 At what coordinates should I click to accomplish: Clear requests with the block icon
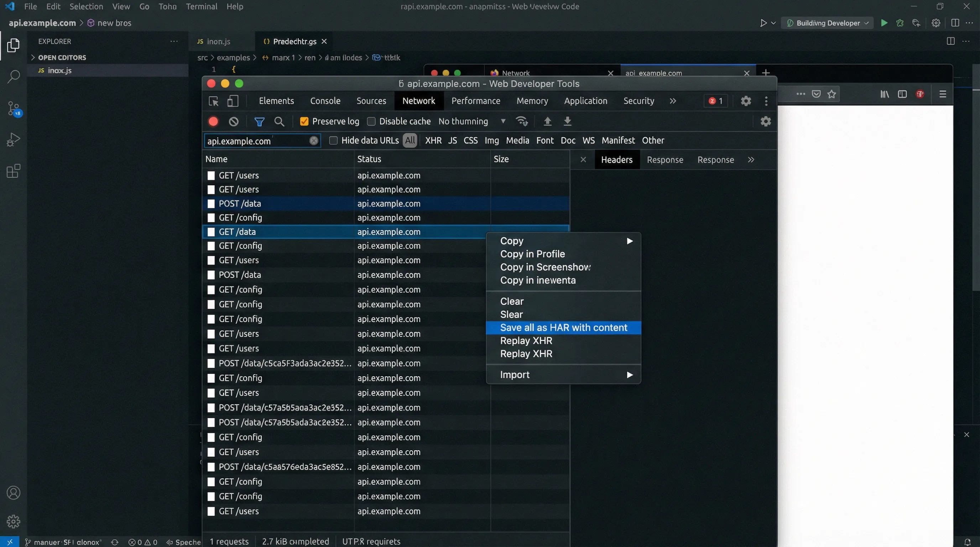[x=233, y=121]
